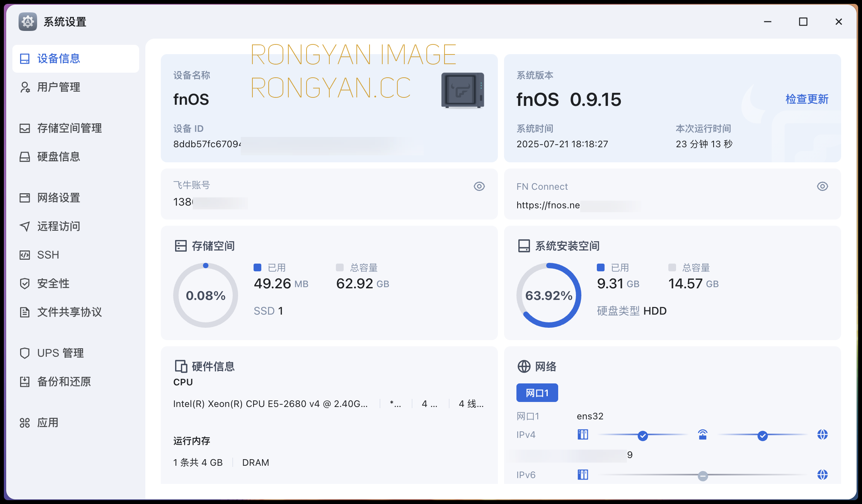Screen dimensions: 862x504
Task: Go to 存储空间管理 section
Action: pos(76,128)
